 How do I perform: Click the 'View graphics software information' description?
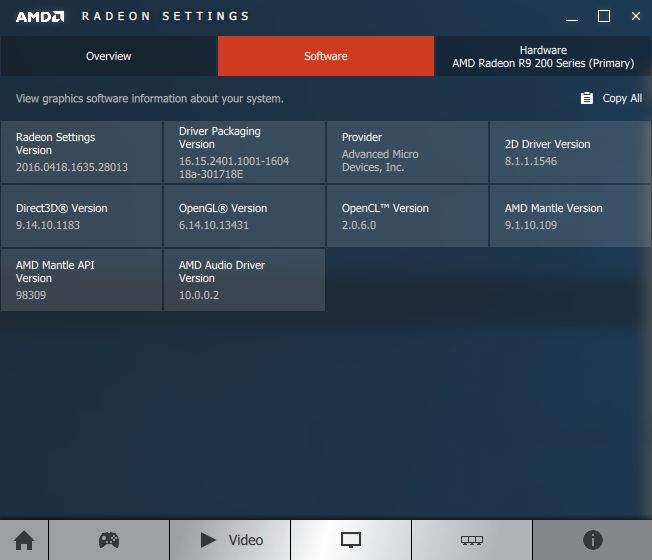coord(150,99)
